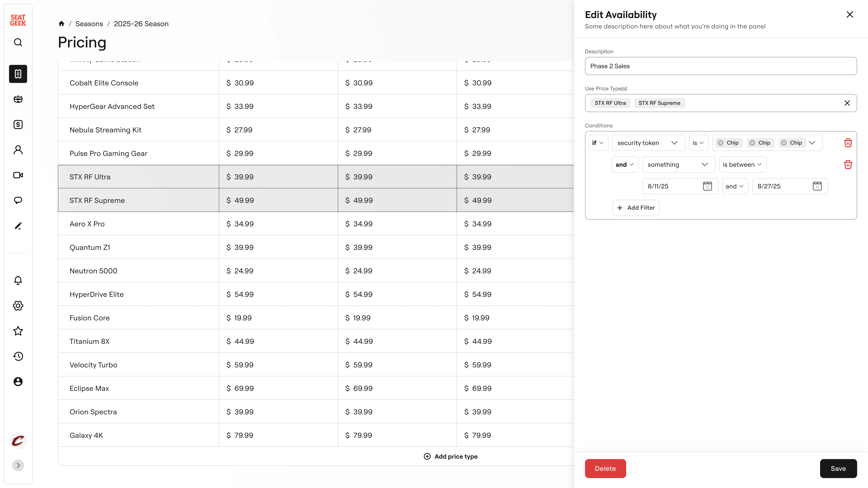Image resolution: width=868 pixels, height=488 pixels.
Task: Open the history icon in the sidebar
Action: (x=18, y=356)
